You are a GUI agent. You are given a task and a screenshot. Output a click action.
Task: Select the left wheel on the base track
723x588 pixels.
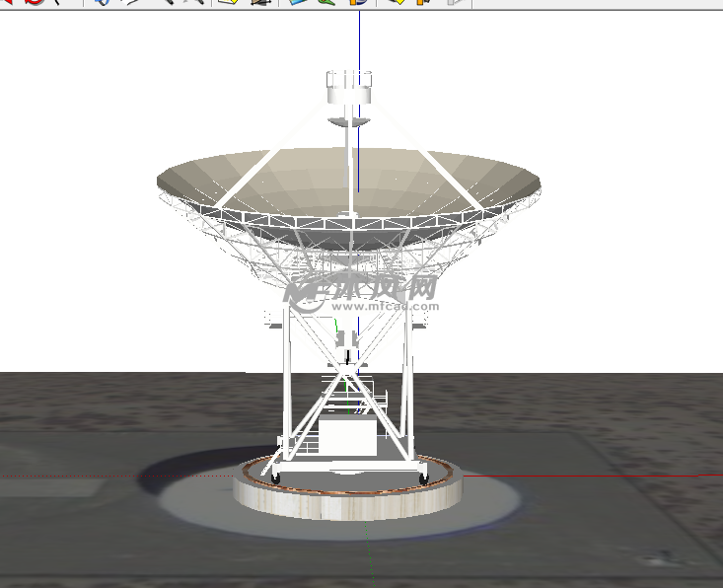point(272,478)
